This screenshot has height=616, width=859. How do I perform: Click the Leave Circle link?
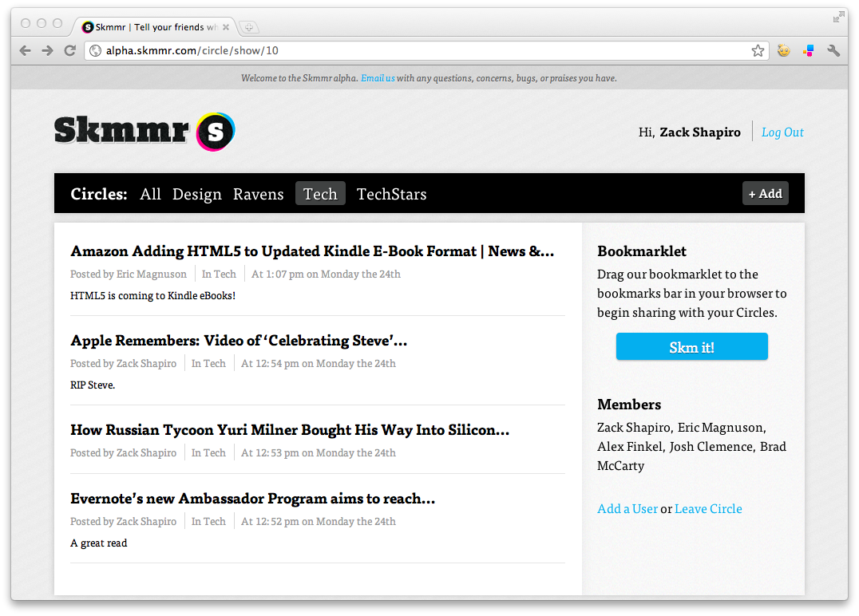708,509
